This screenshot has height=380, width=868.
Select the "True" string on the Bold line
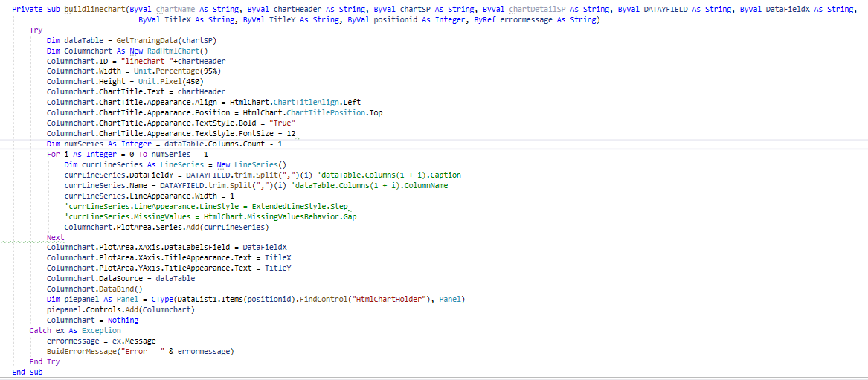point(283,123)
